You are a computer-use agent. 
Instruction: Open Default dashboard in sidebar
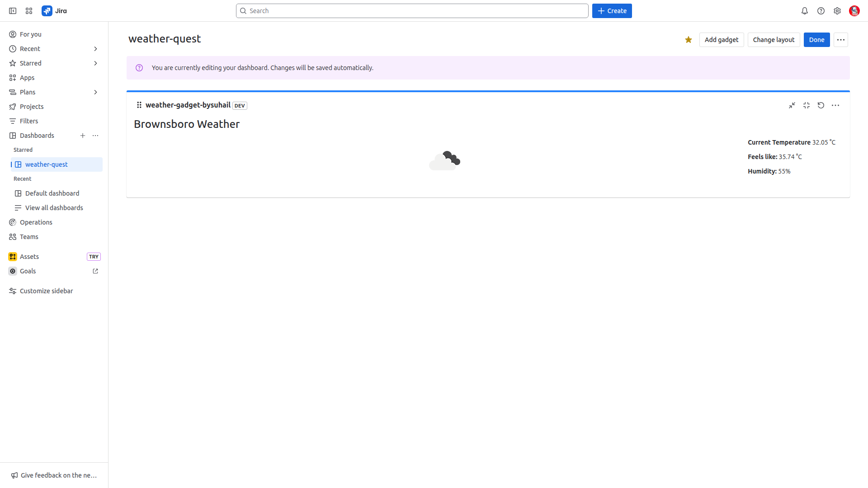(52, 193)
